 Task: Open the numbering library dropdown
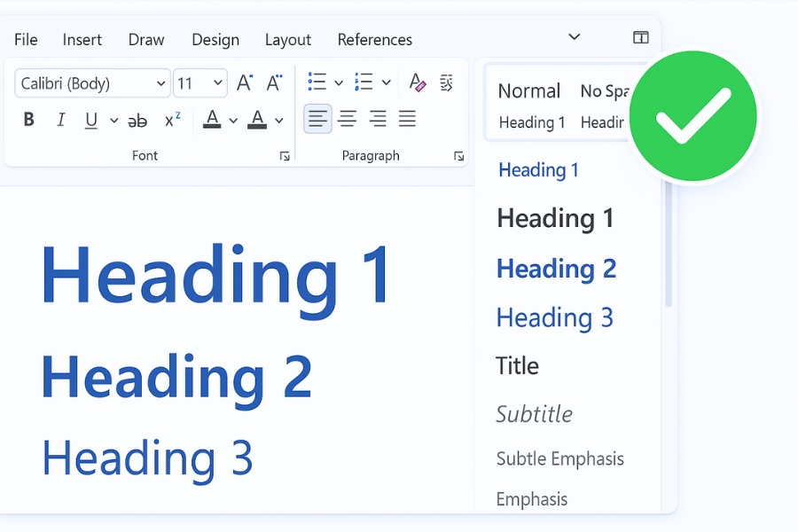(387, 82)
